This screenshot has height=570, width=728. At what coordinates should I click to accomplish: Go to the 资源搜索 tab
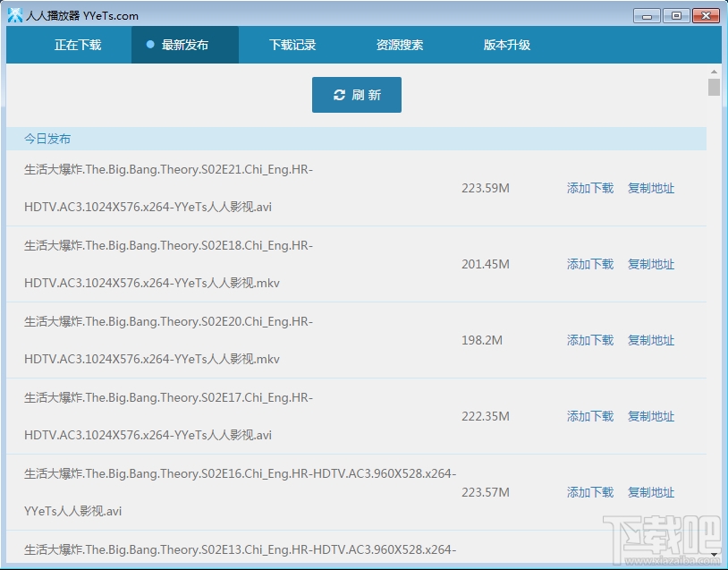point(399,45)
